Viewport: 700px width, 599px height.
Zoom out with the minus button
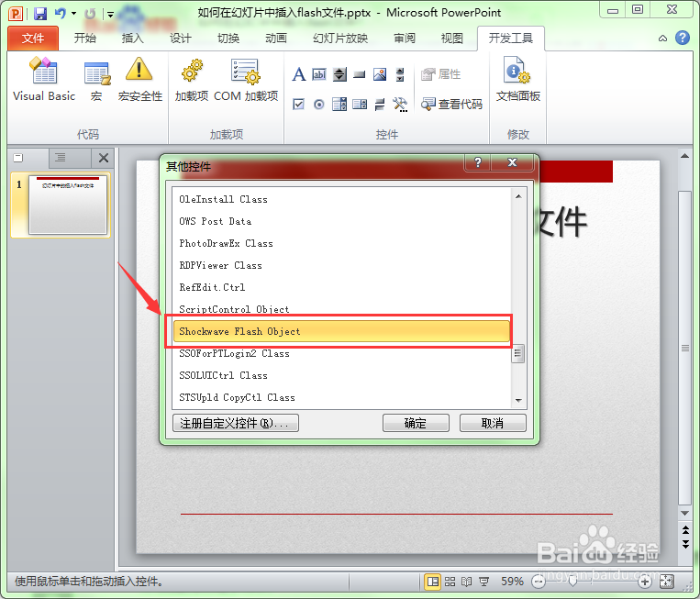click(x=539, y=582)
